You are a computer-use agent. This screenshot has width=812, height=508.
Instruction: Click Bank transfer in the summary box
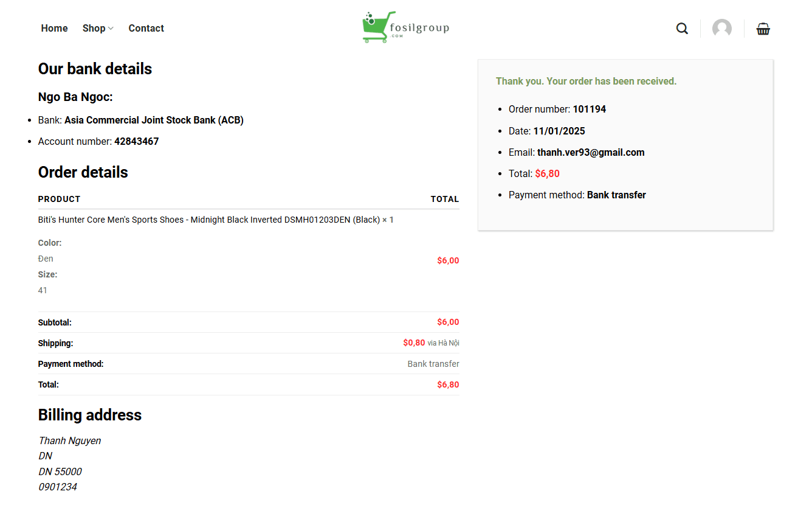click(616, 195)
